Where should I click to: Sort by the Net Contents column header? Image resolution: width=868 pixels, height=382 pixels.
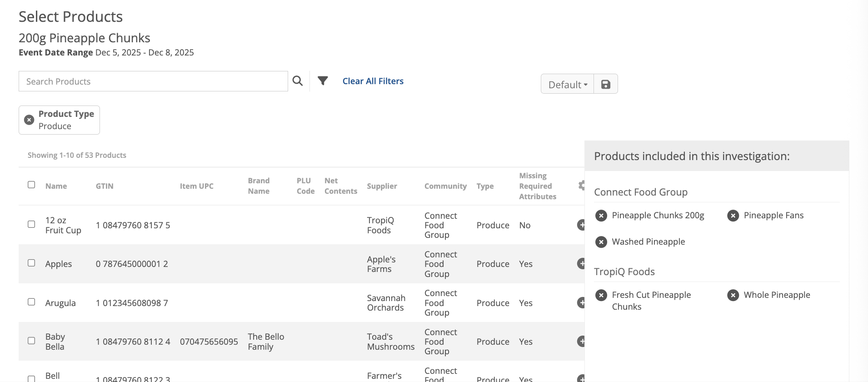click(x=341, y=186)
